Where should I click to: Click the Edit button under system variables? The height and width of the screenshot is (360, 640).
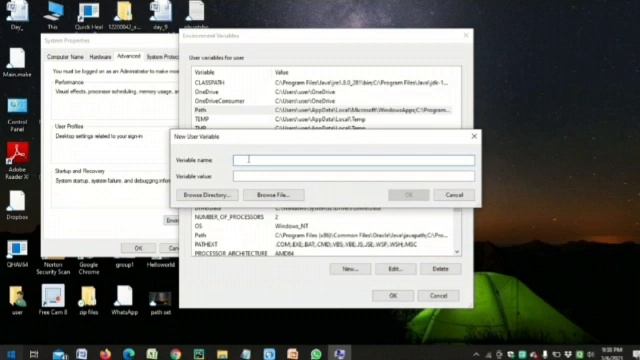395,269
